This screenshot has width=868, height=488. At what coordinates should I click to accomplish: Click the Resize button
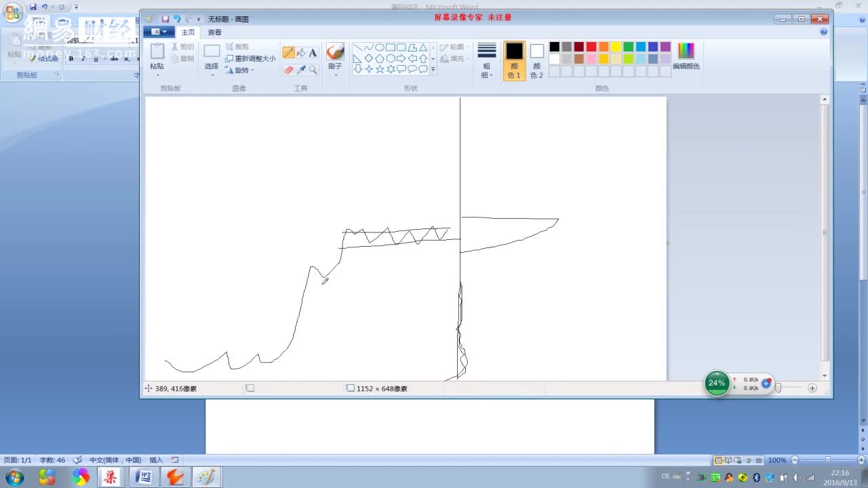tap(250, 58)
